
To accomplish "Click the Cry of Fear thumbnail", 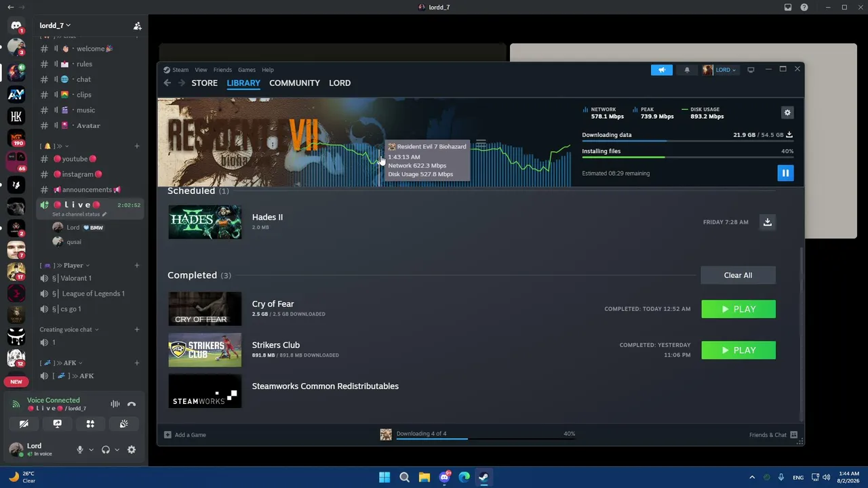I will (205, 309).
